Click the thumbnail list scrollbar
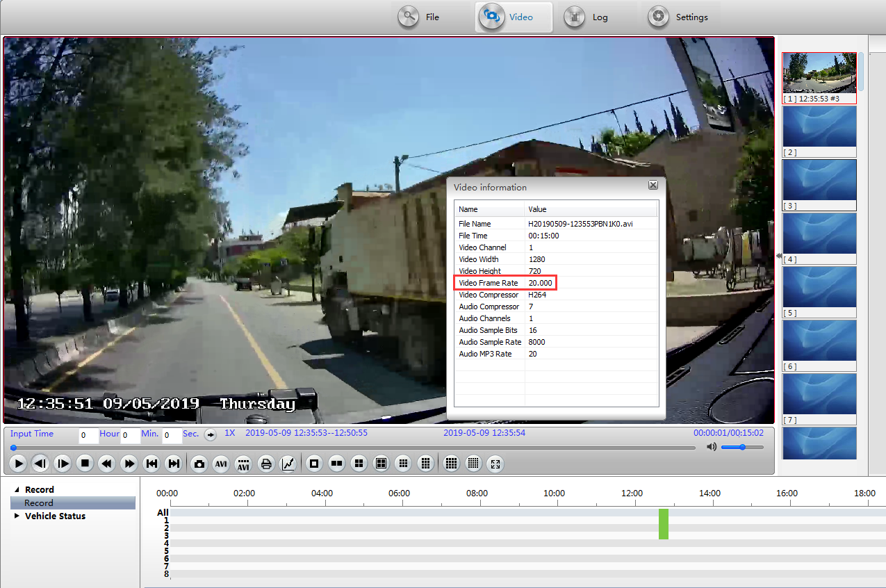Screen dimensions: 886x588 [861, 72]
